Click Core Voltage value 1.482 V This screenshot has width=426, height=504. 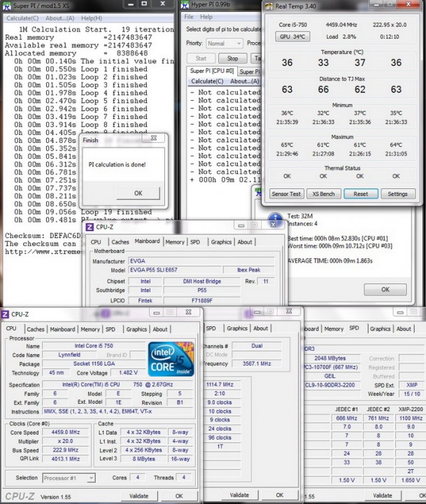click(128, 372)
